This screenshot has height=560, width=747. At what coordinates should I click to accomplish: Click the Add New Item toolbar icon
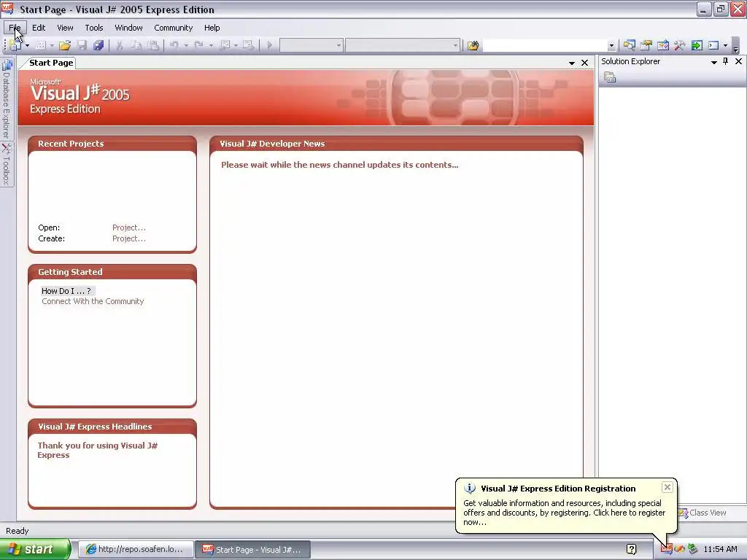(41, 45)
